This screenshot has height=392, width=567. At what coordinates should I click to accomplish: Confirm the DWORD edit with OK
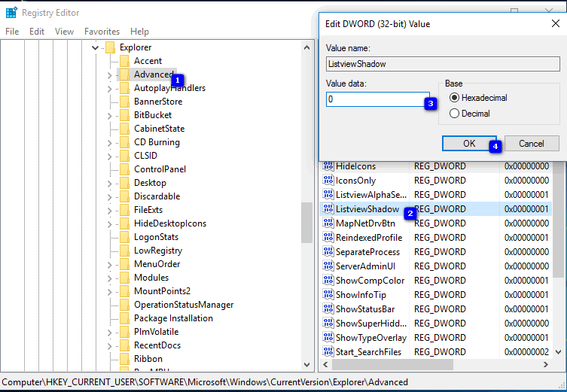pyautogui.click(x=469, y=144)
